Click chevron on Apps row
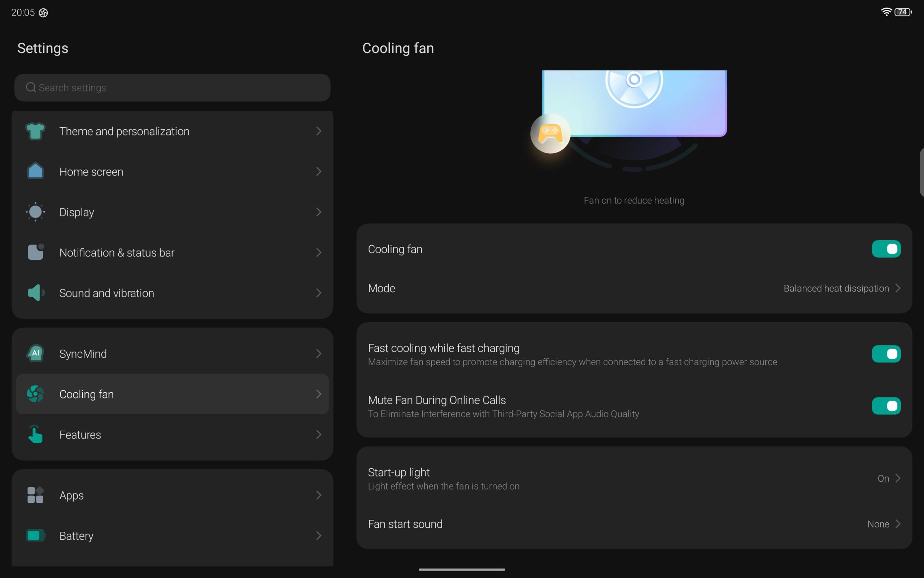924x578 pixels. tap(318, 495)
